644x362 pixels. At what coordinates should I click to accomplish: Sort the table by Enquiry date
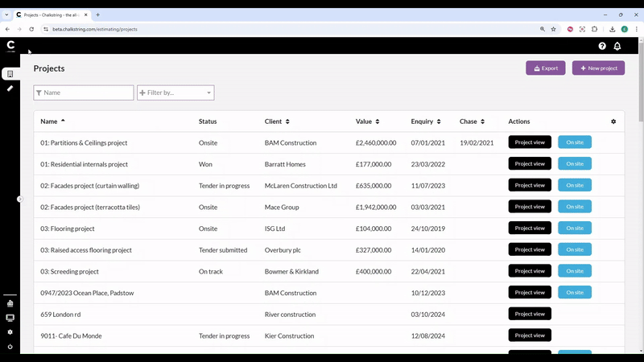[x=439, y=121]
